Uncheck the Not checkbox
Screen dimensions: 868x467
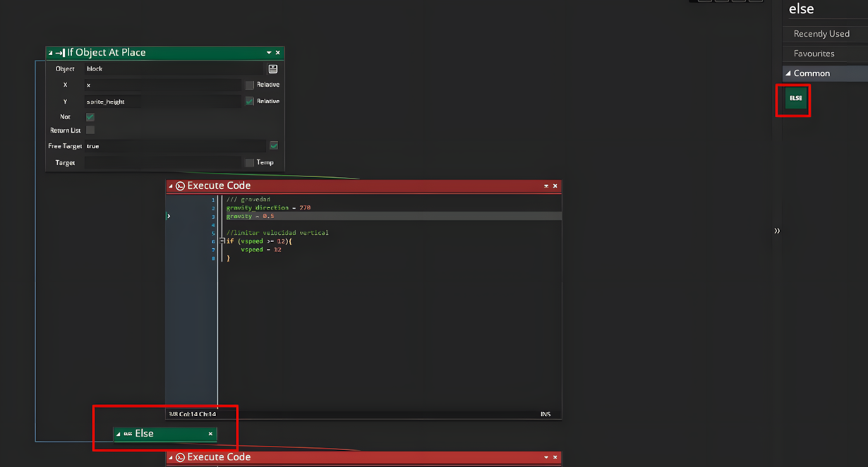coord(90,117)
